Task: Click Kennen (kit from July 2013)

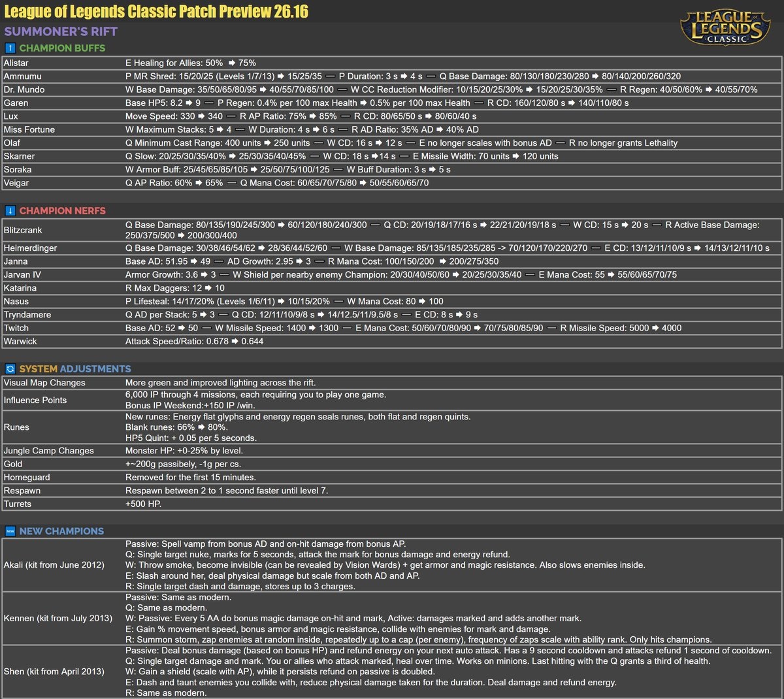Action: tap(58, 618)
